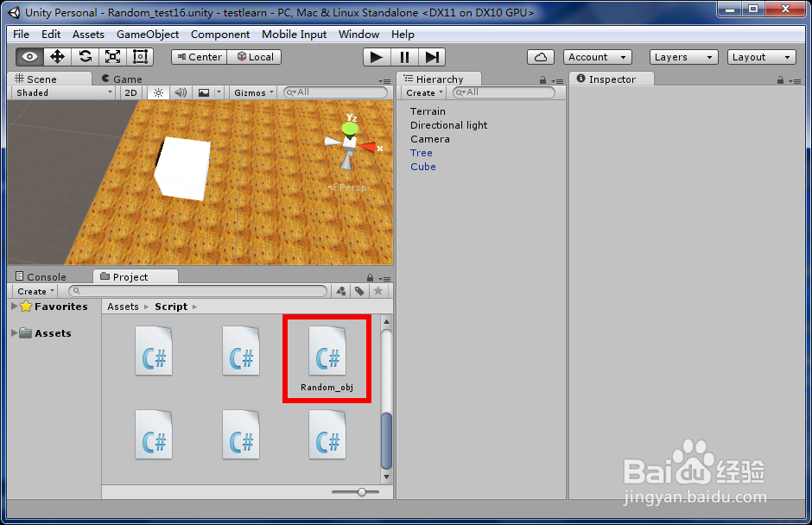This screenshot has width=812, height=525.
Task: Open the Gizmos dropdown
Action: (x=253, y=92)
